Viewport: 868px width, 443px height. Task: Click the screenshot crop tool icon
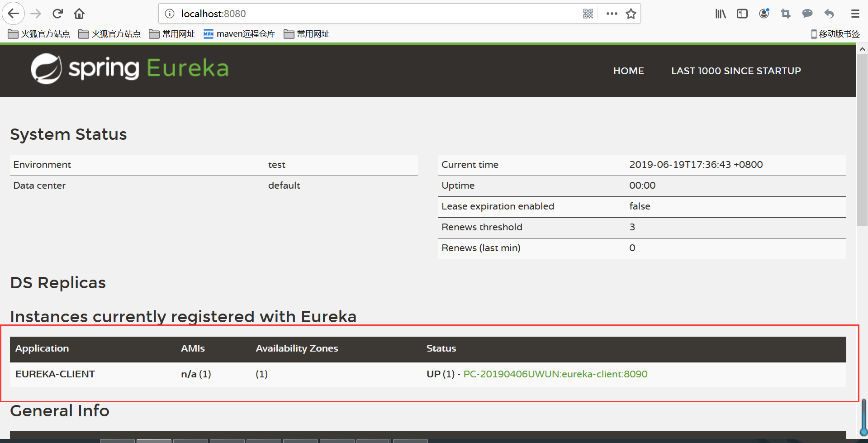click(x=786, y=14)
